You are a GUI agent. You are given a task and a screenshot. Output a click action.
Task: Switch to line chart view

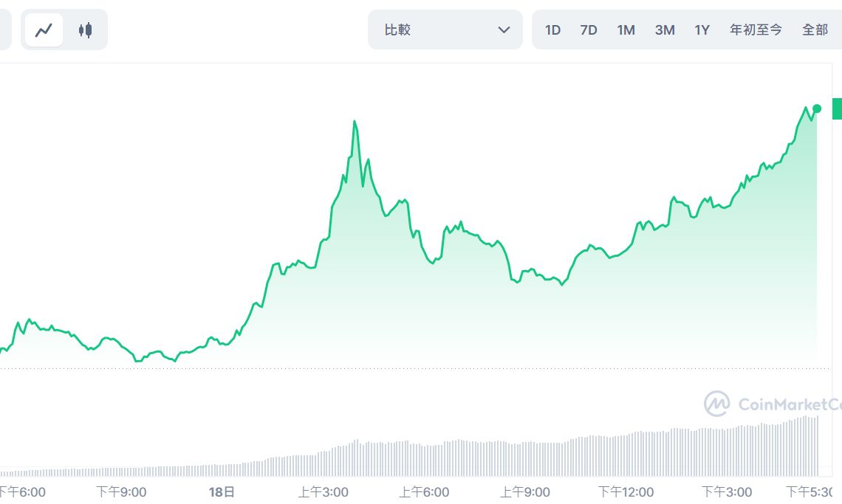pyautogui.click(x=44, y=30)
